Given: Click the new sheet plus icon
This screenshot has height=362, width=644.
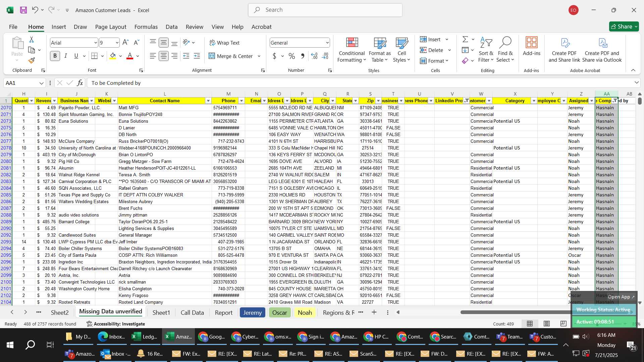Looking at the screenshot, I should tap(374, 312).
